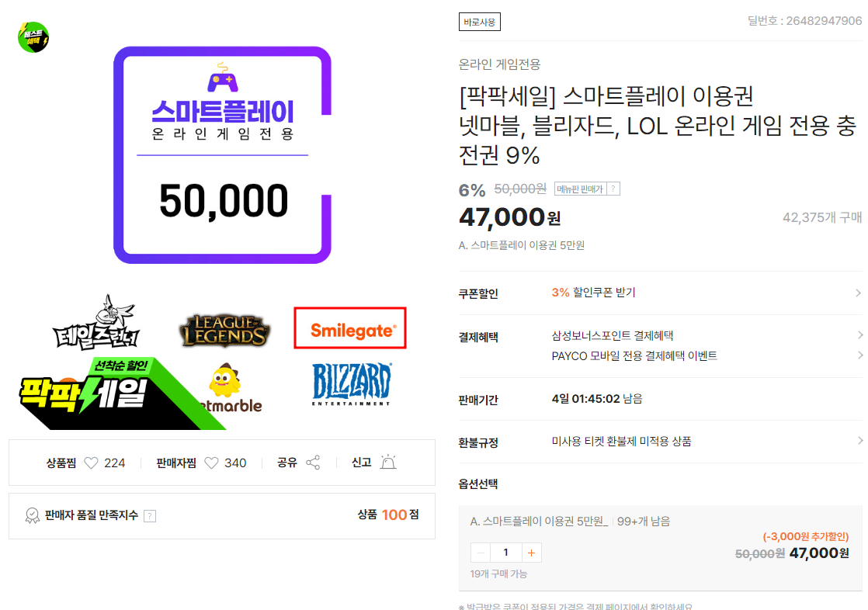
Task: Click the League of Legends logo
Action: click(x=224, y=331)
